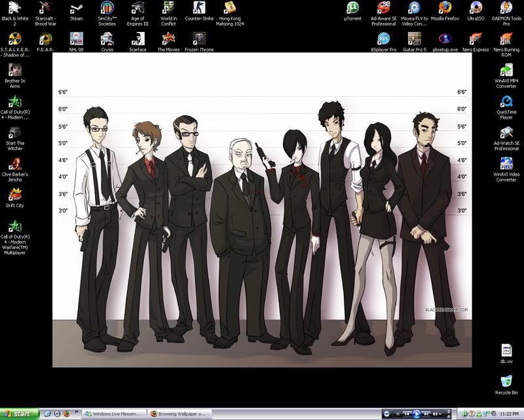Open Hong Kong Mahjong 1024 shortcut
524x420 pixels.
click(230, 13)
